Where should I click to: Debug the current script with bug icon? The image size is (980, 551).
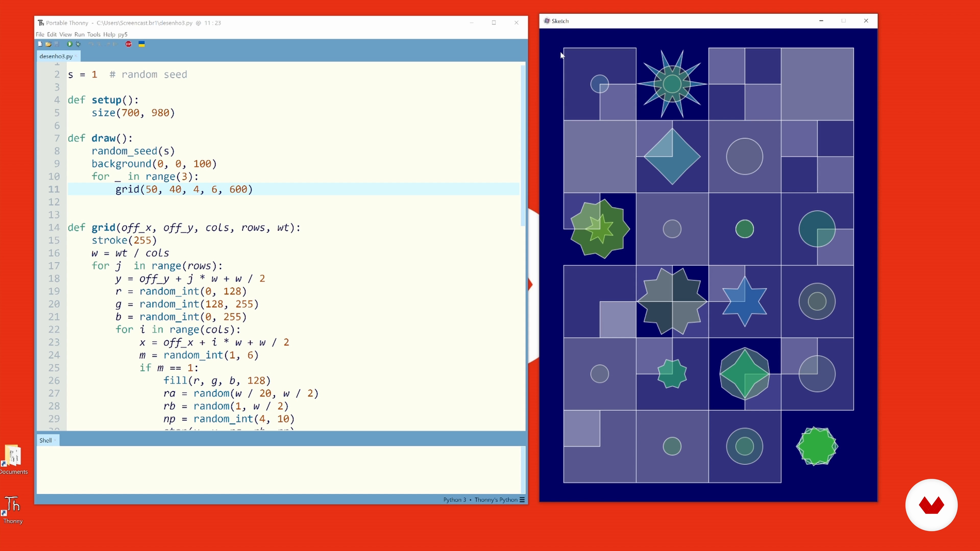[78, 44]
